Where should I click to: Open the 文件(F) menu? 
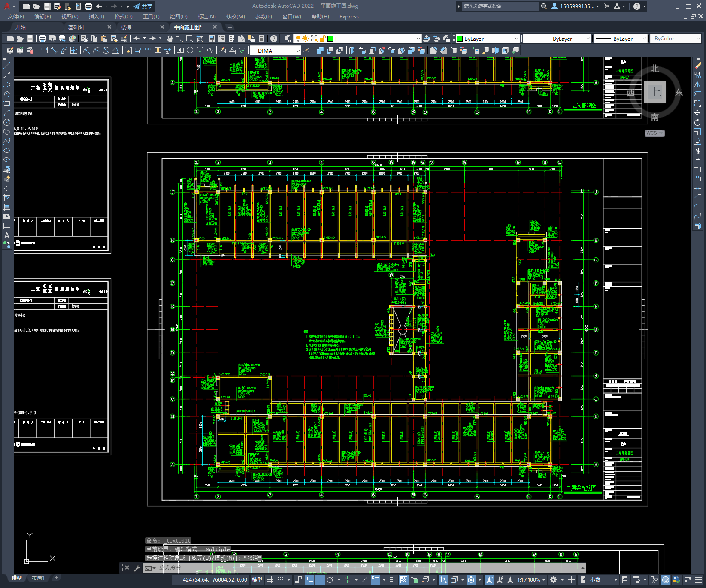15,17
